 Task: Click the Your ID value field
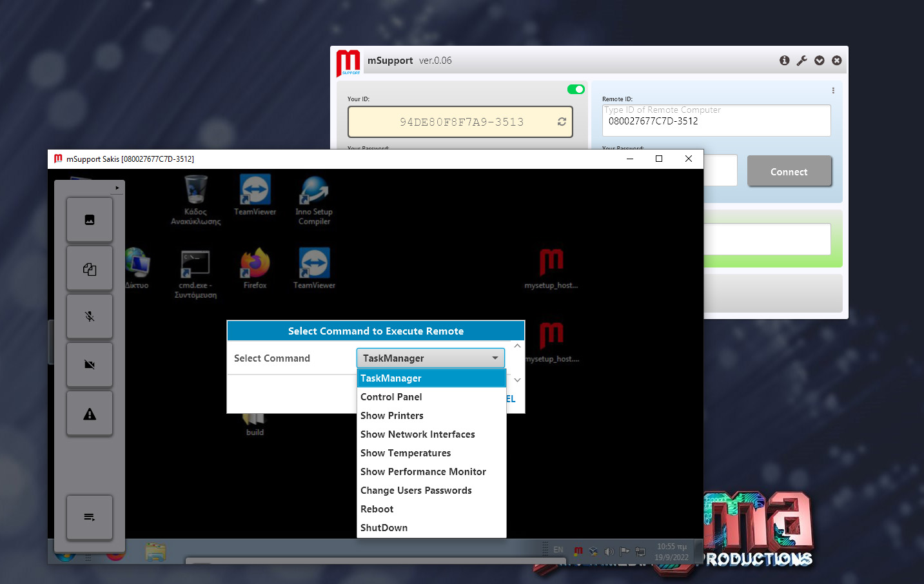[460, 122]
